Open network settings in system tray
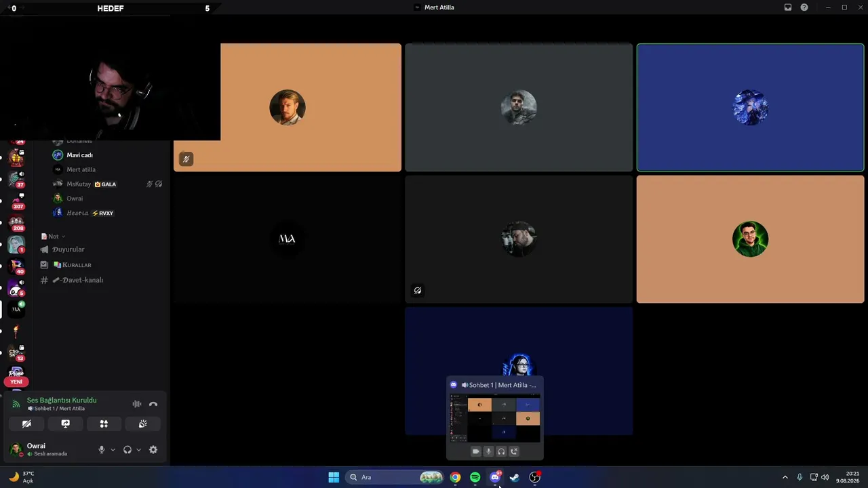Viewport: 868px width, 488px height. (x=814, y=477)
